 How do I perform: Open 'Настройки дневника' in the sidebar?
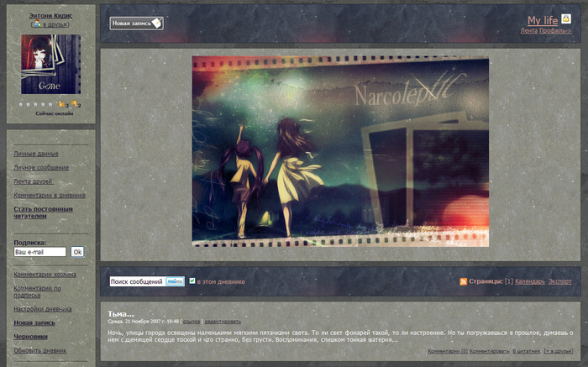point(43,309)
